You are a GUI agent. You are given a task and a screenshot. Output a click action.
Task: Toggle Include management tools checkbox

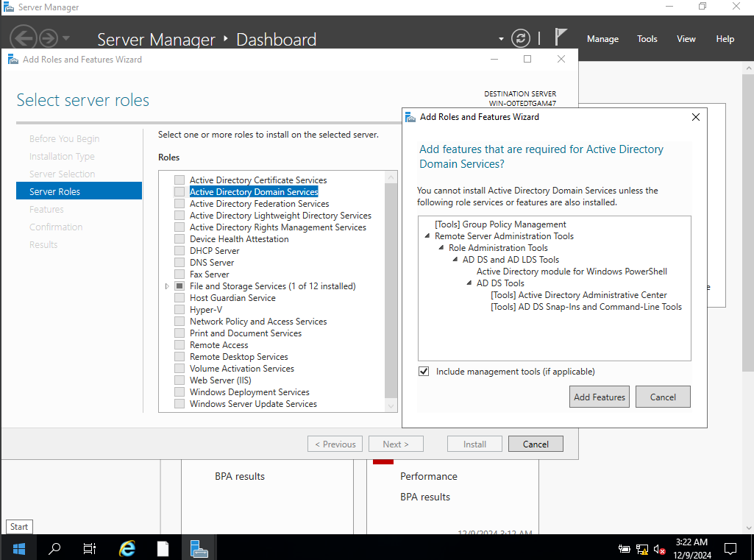[x=424, y=372]
